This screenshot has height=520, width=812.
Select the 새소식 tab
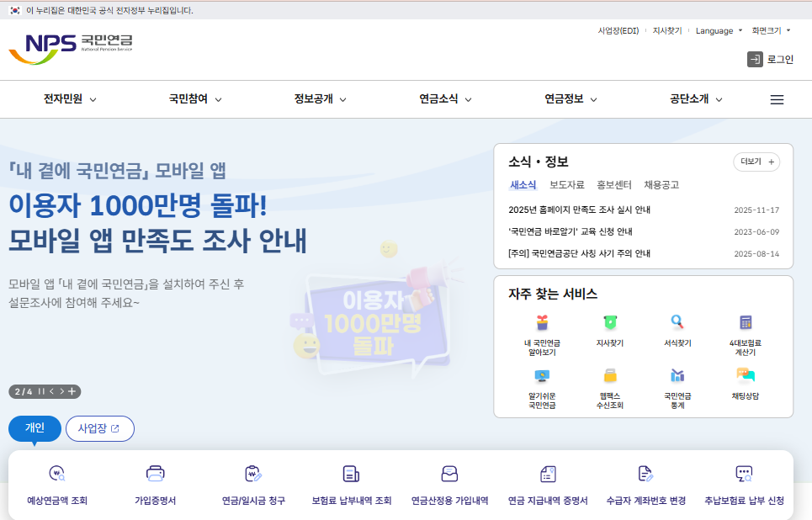(523, 185)
